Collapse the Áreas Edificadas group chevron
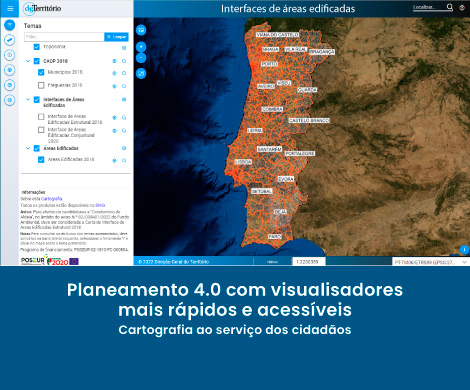The height and width of the screenshot is (390, 470). [28, 148]
